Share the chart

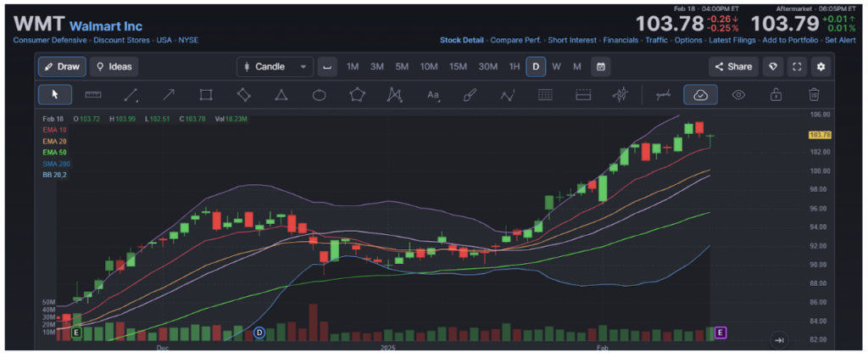733,66
